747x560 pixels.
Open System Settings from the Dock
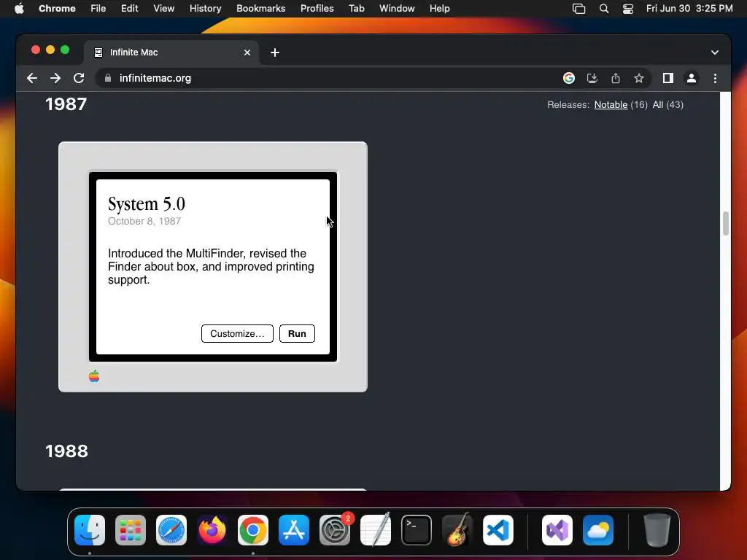[335, 530]
